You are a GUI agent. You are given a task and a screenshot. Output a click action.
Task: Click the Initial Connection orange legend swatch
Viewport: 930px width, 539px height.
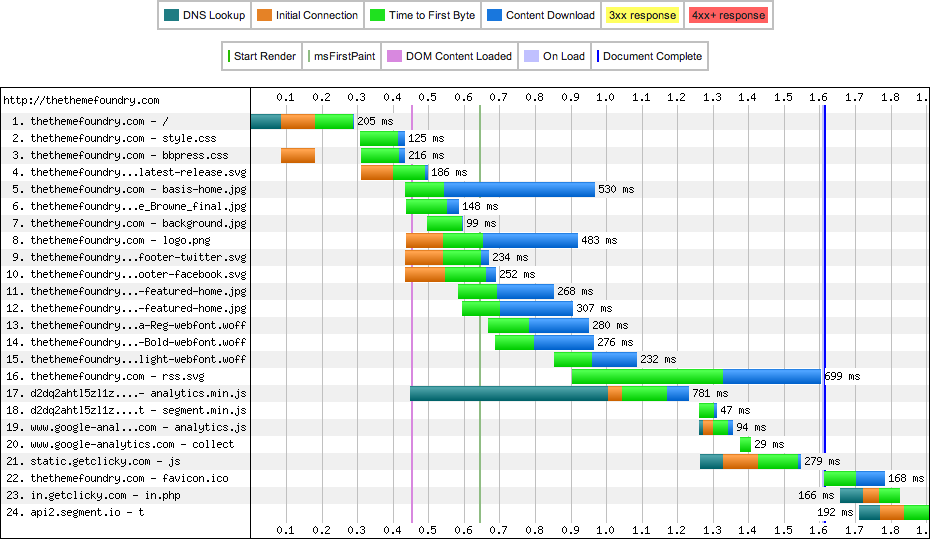[x=265, y=15]
